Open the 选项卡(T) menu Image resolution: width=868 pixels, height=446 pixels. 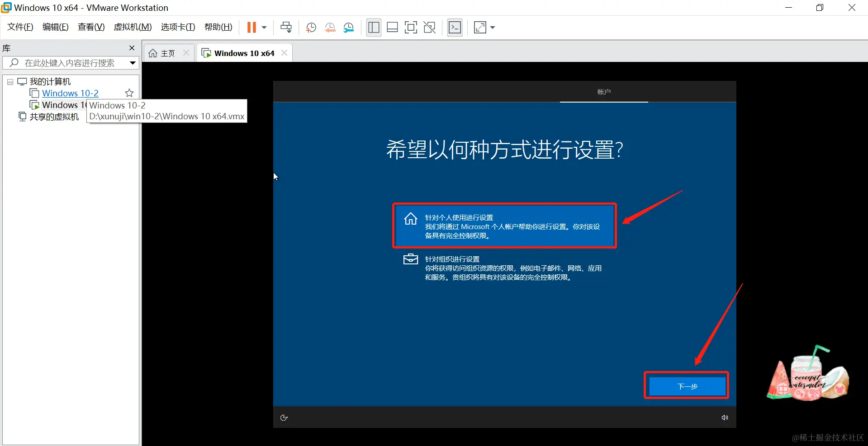[x=178, y=27]
